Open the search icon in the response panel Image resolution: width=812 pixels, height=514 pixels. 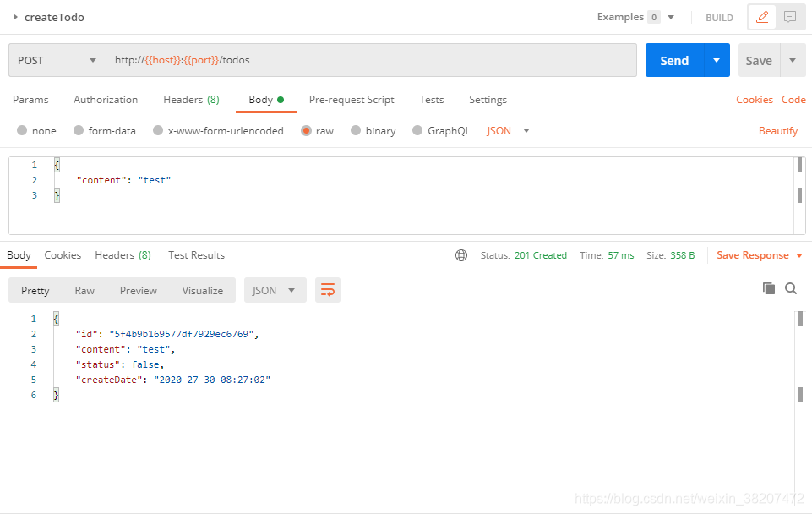point(791,288)
